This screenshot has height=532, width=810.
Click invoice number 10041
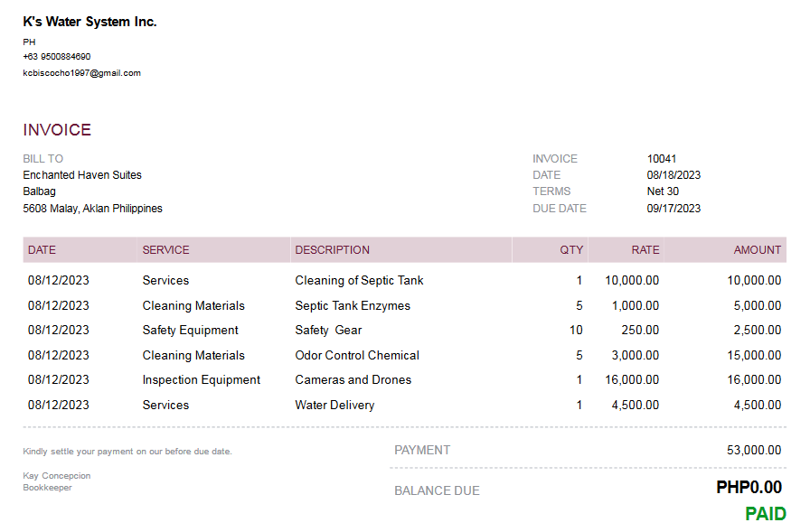point(661,159)
